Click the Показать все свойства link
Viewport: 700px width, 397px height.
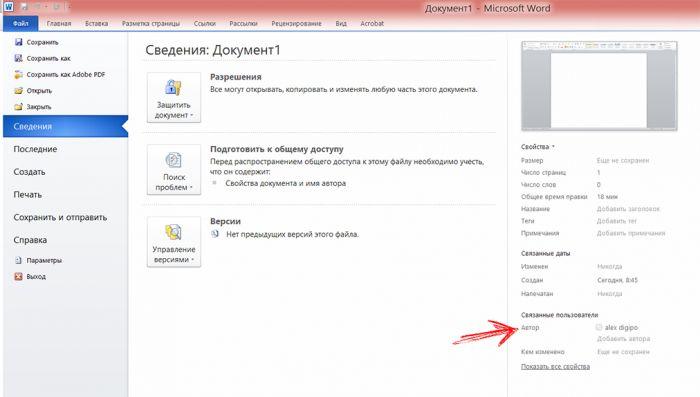(x=555, y=366)
